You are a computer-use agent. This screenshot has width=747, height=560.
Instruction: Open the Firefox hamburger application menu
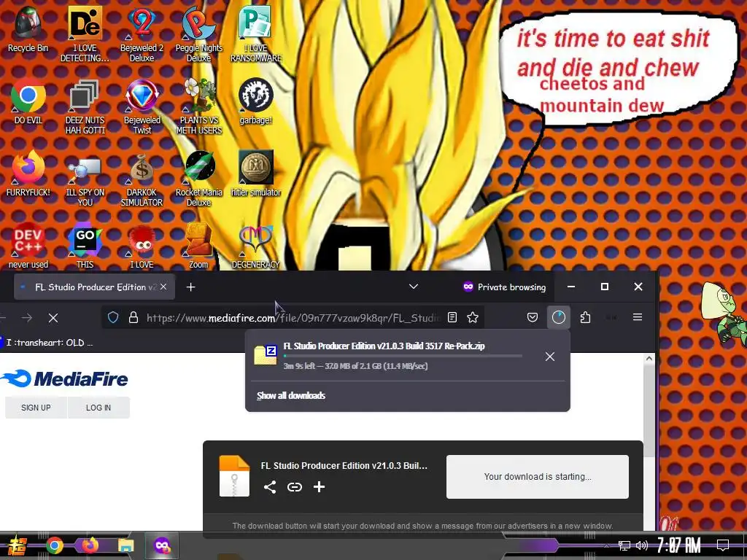click(638, 317)
